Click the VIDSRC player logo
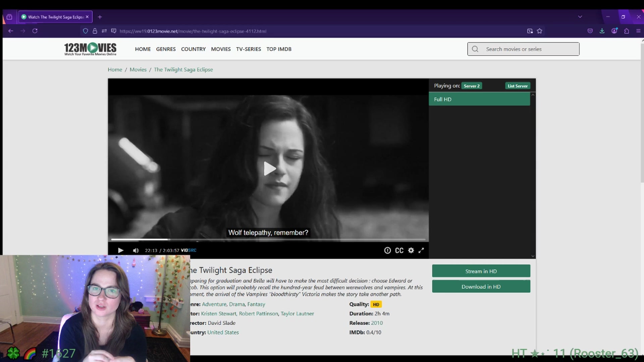This screenshot has height=362, width=644. [x=189, y=250]
